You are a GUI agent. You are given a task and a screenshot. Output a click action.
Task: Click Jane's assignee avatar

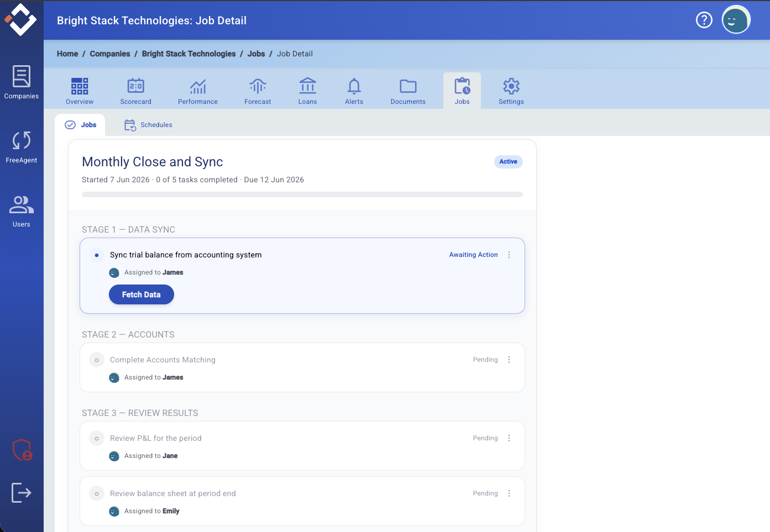click(114, 456)
